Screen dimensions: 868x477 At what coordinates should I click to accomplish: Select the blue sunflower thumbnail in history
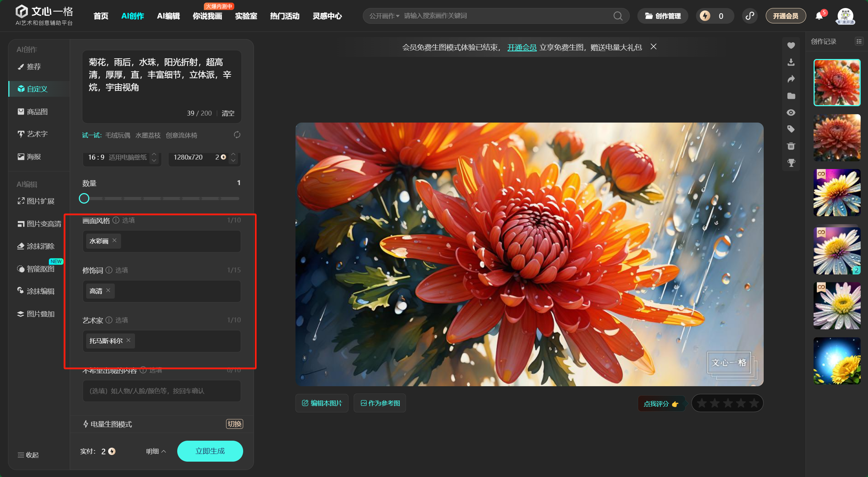click(837, 361)
